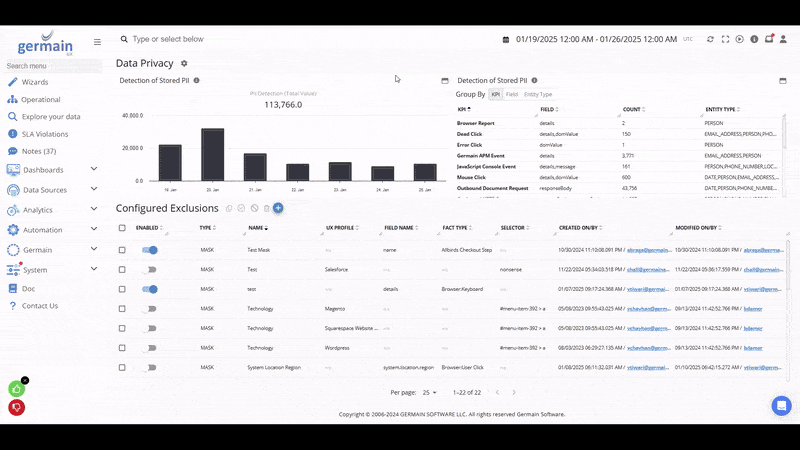Viewport: 800px width, 450px height.
Task: Click the enable checkmark icon for exclusions
Action: [241, 208]
